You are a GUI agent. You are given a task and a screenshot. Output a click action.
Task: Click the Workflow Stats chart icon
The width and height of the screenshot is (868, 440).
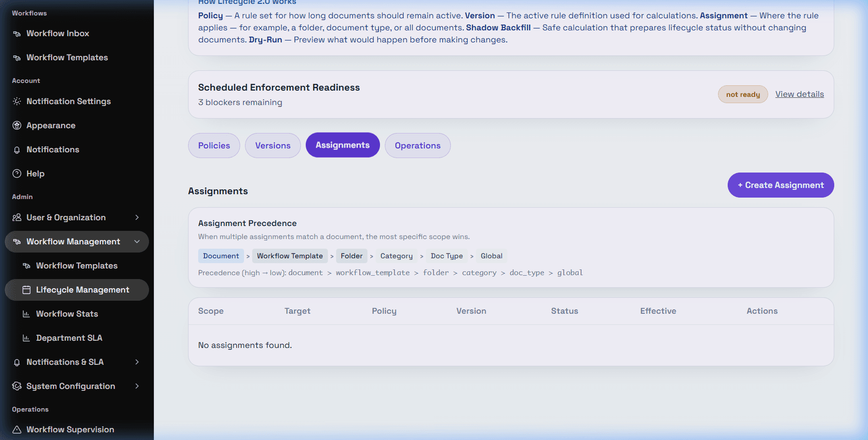coord(27,314)
